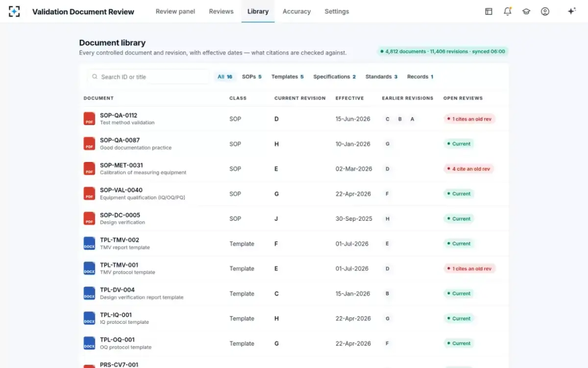Open the sparkle AI assistant icon
Viewport: 588px width, 368px height.
pos(571,11)
